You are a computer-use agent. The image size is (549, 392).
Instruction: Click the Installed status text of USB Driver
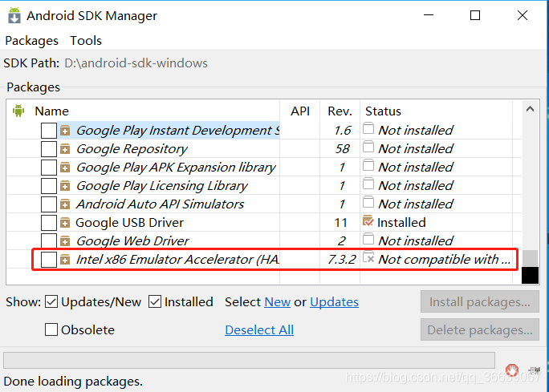click(x=401, y=223)
